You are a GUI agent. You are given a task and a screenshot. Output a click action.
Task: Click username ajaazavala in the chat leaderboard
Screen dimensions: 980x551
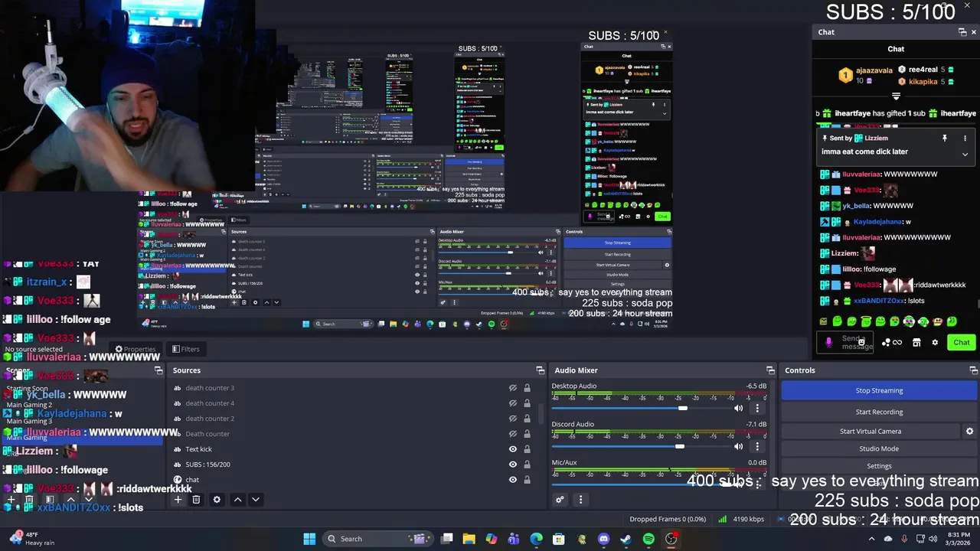[874, 70]
